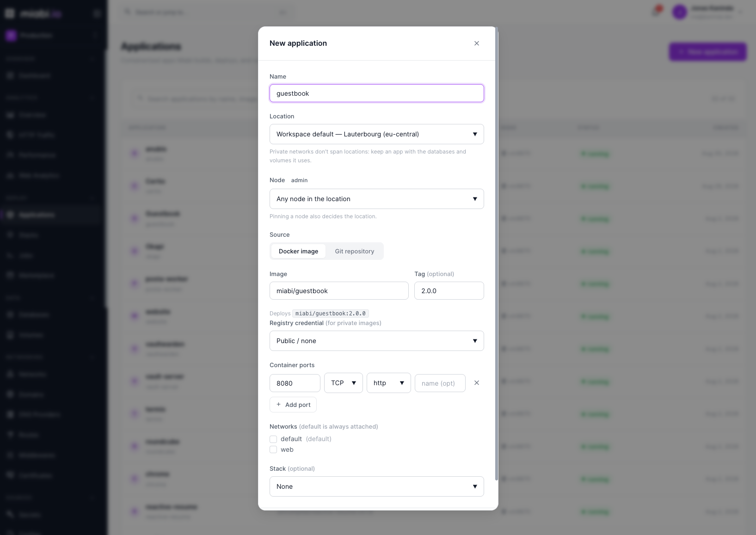Open the http port type dropdown
Screen dimensions: 756x535
pyautogui.click(x=389, y=383)
